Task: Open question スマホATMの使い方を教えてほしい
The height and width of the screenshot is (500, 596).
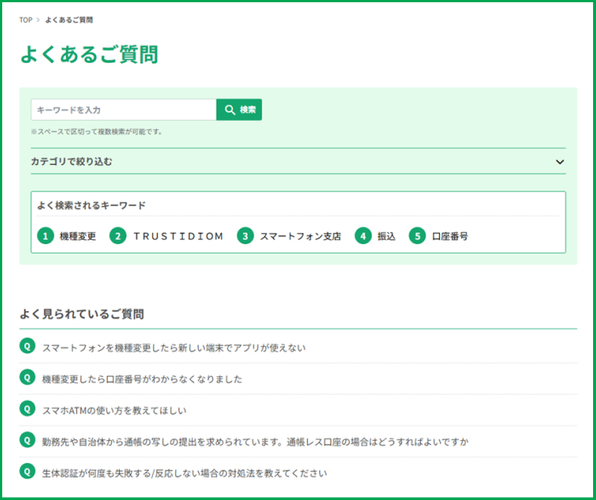Action: click(x=114, y=411)
